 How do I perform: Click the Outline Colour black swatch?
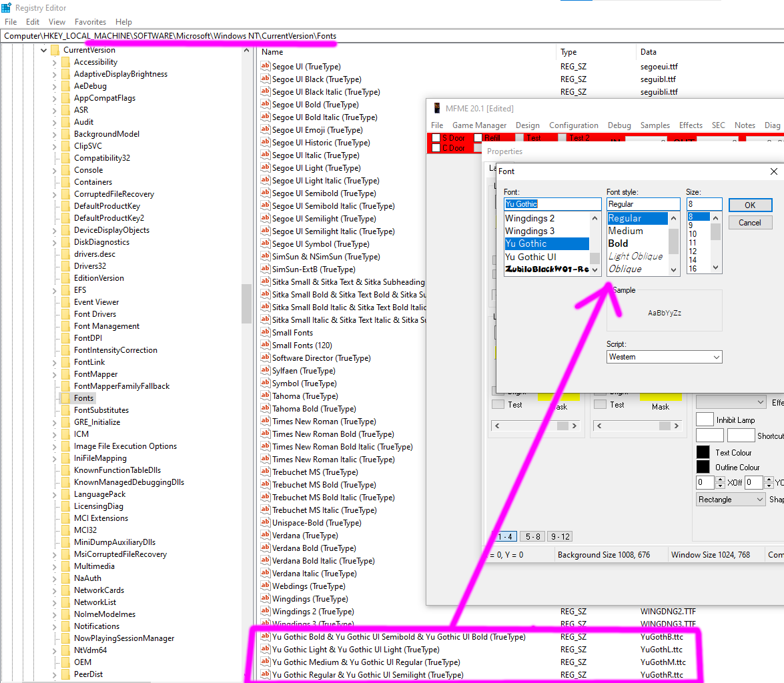[703, 467]
